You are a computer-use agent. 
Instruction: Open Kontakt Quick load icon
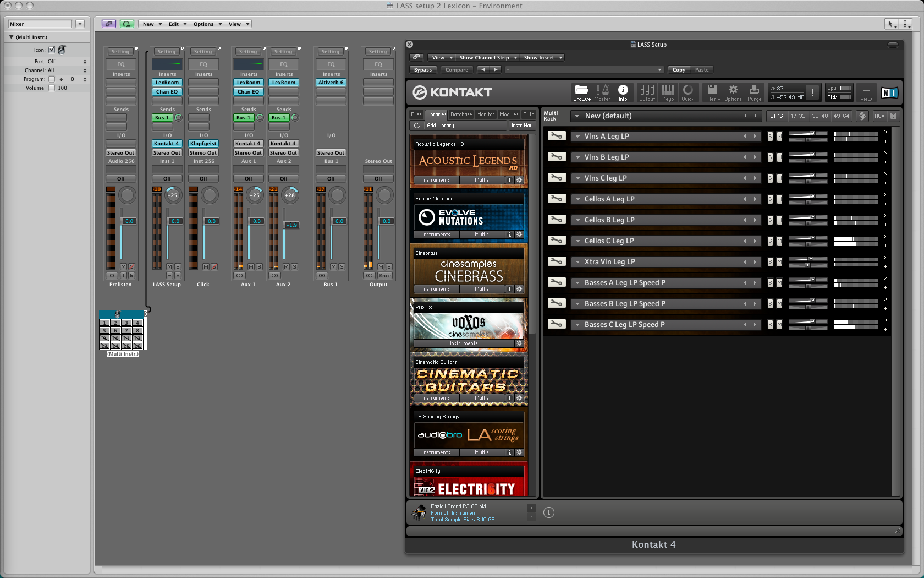coord(688,92)
